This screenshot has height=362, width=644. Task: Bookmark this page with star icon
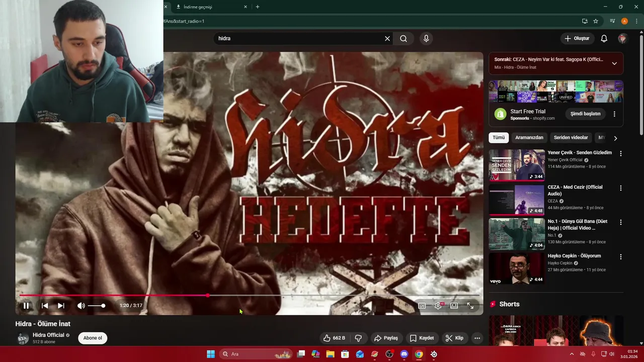coord(596,21)
